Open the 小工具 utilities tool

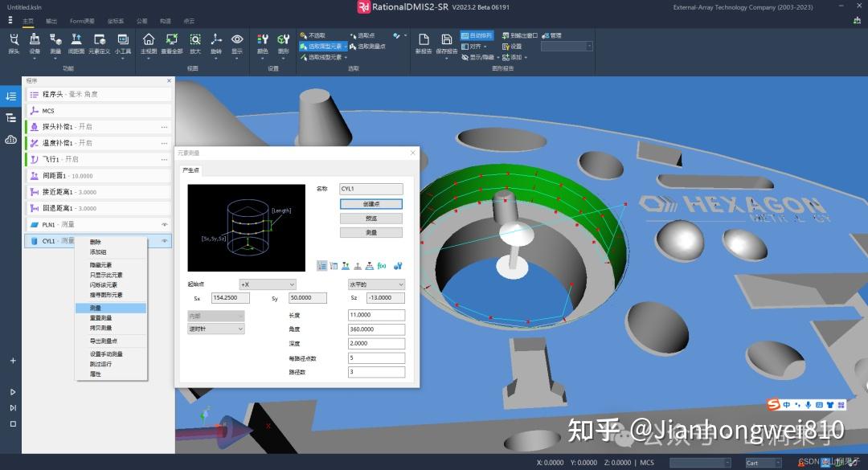pyautogui.click(x=123, y=43)
